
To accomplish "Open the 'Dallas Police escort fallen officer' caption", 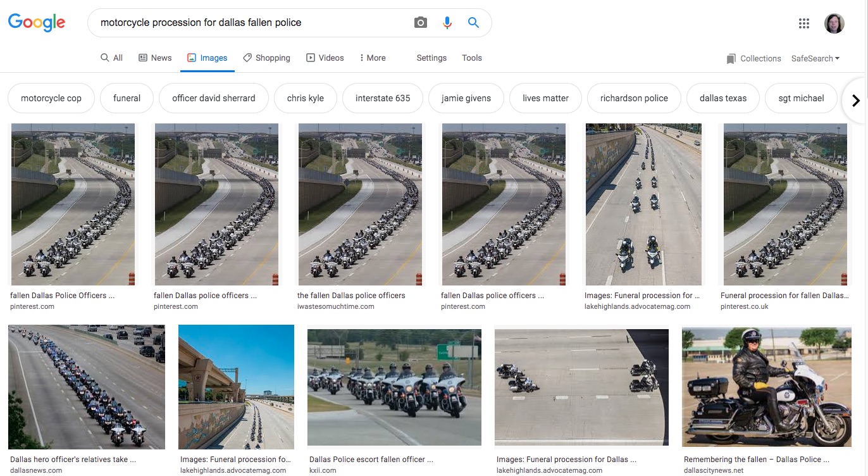I will click(x=371, y=460).
